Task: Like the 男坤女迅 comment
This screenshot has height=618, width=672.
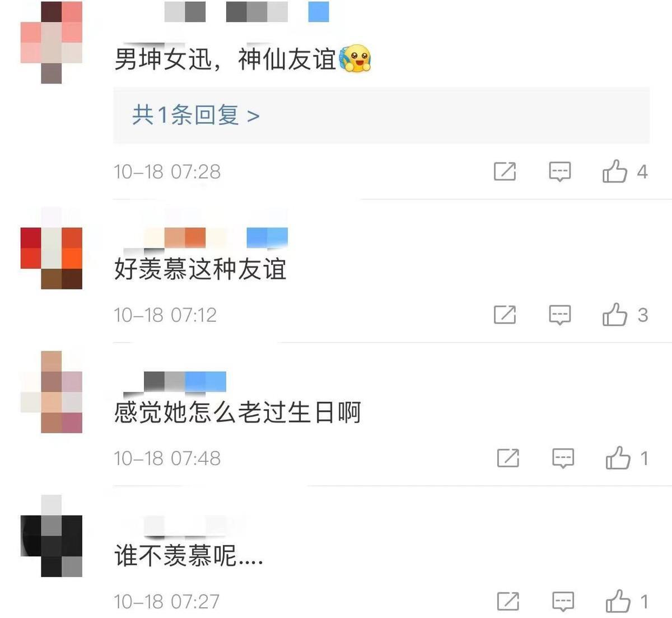Action: 615,171
